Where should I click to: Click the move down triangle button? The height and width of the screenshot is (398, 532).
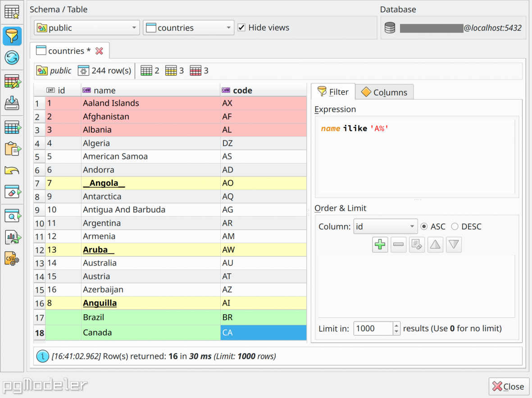click(454, 244)
